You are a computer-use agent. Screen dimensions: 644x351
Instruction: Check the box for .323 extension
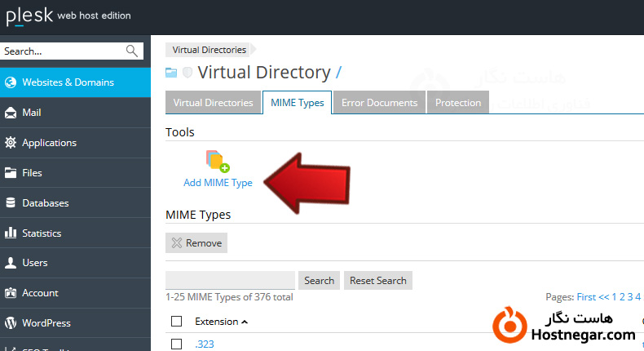pos(177,344)
